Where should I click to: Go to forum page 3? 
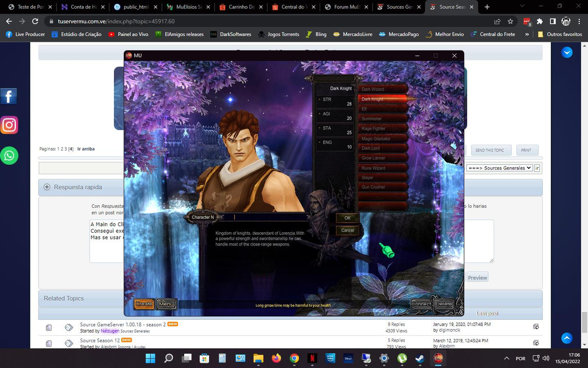click(66, 149)
